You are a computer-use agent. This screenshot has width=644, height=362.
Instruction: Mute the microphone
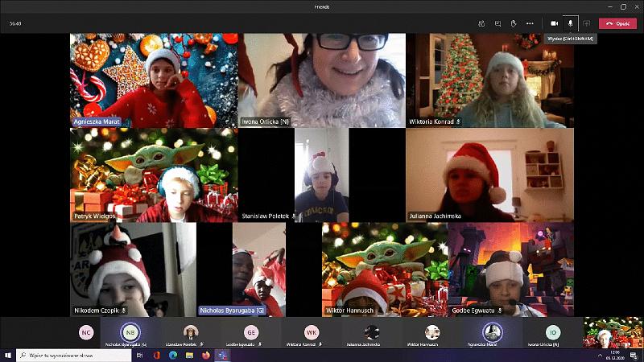571,24
